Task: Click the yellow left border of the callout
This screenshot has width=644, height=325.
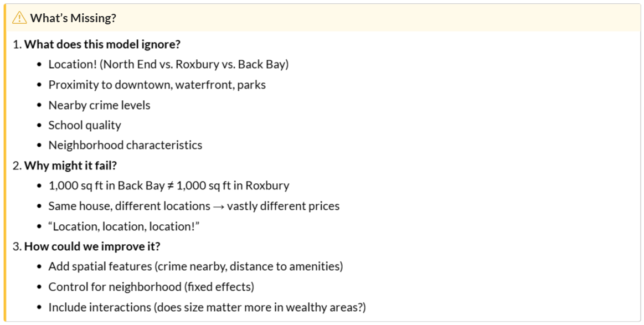Action: click(x=5, y=166)
